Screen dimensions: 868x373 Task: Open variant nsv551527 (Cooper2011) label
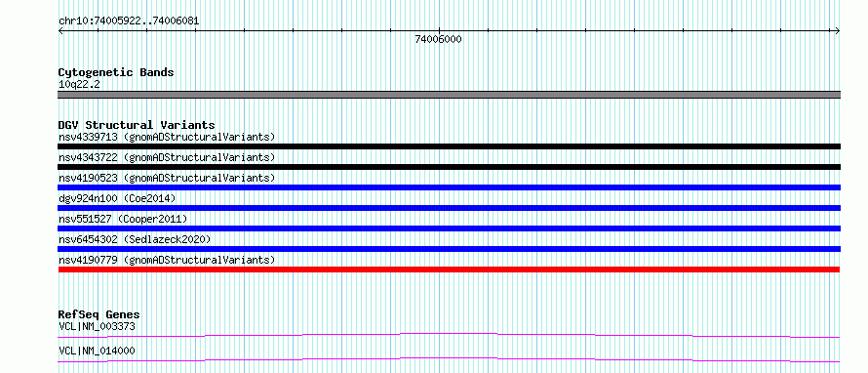(123, 219)
